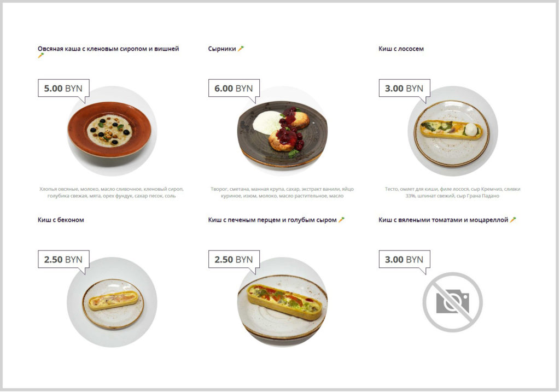The height and width of the screenshot is (392, 560).
Task: Click the roasted pepper quiche photo
Action: [x=282, y=303]
